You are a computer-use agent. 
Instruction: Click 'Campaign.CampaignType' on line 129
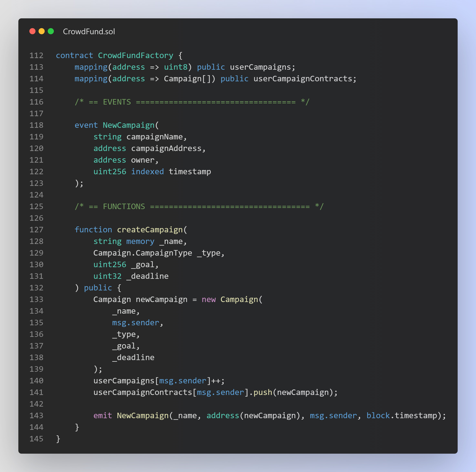pos(143,253)
